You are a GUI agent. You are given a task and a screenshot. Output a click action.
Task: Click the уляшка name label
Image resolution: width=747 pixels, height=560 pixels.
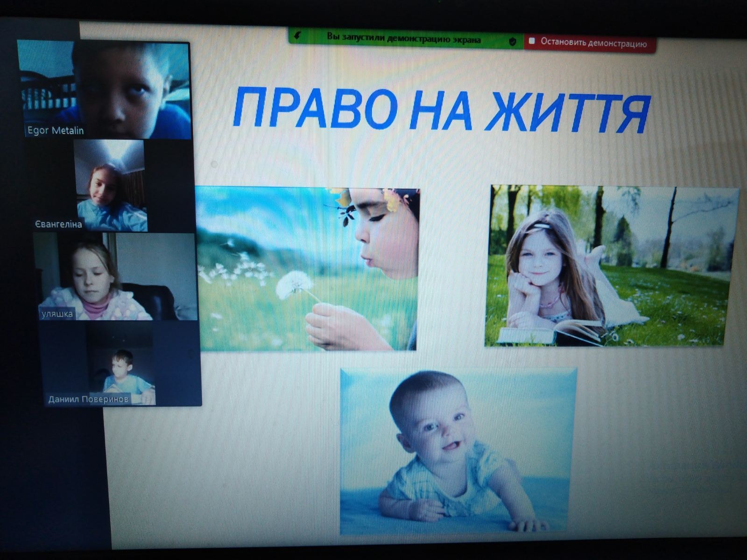(57, 314)
